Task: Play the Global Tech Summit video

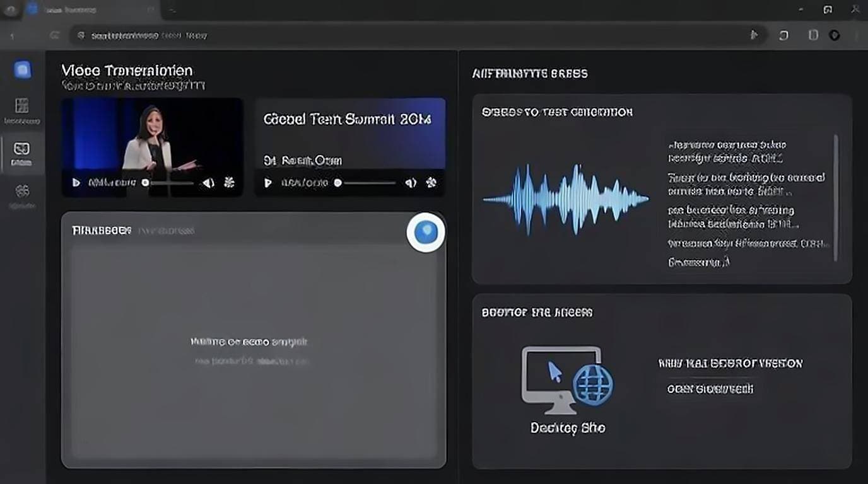Action: [267, 183]
